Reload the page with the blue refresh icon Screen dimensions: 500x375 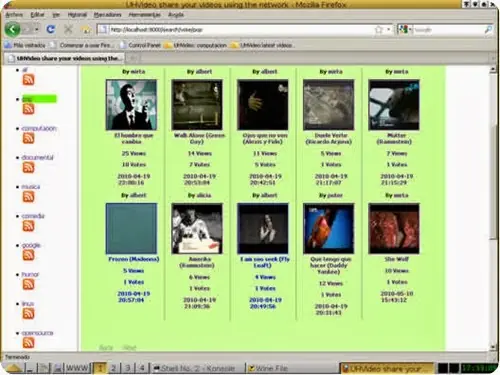pos(51,29)
